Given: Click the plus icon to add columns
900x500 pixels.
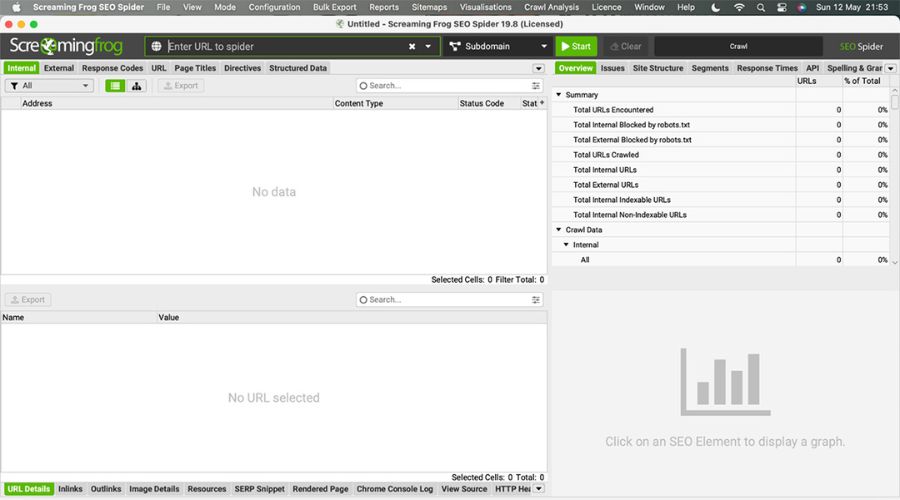Looking at the screenshot, I should pos(542,103).
